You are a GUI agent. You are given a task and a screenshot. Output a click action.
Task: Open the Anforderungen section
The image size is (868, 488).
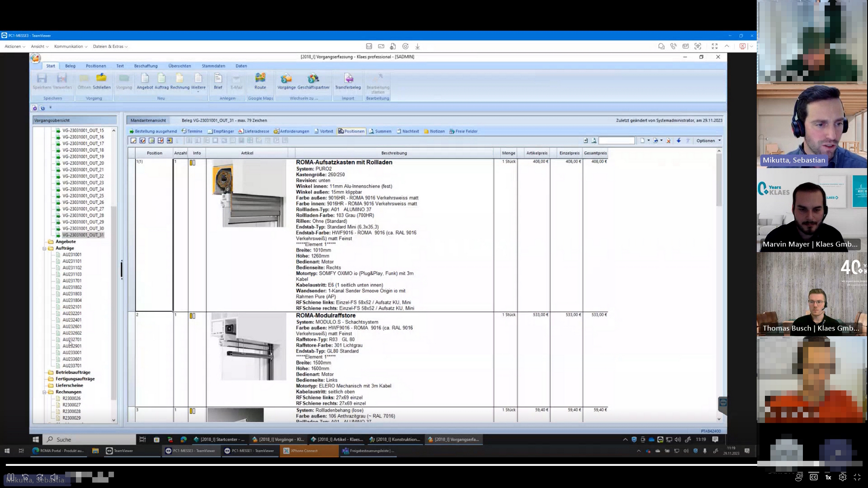tap(291, 131)
